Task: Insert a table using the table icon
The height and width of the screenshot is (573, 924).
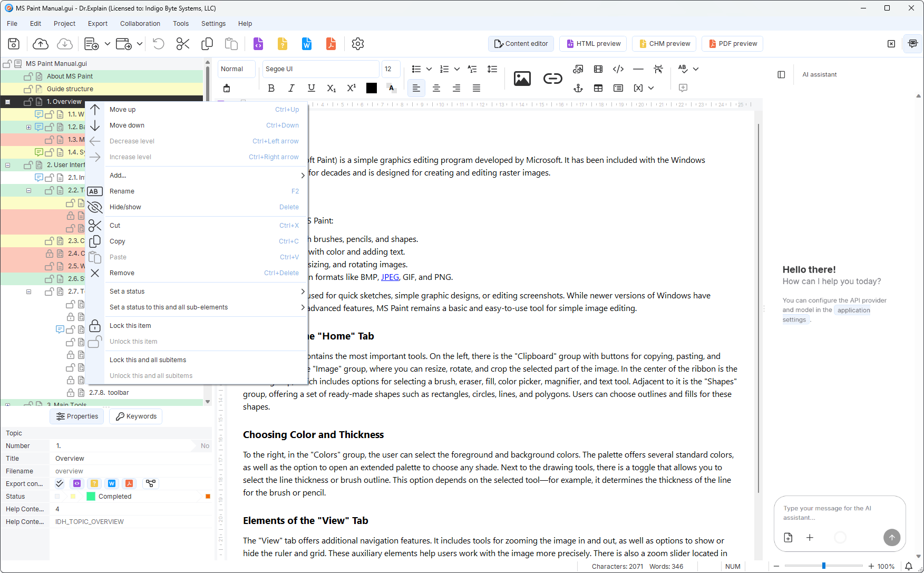Action: pos(598,88)
